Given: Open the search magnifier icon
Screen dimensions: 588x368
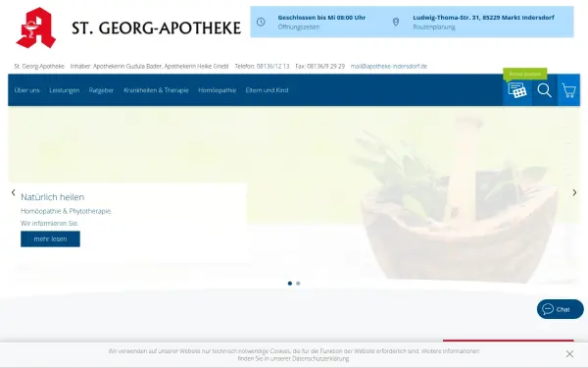Looking at the screenshot, I should 544,90.
